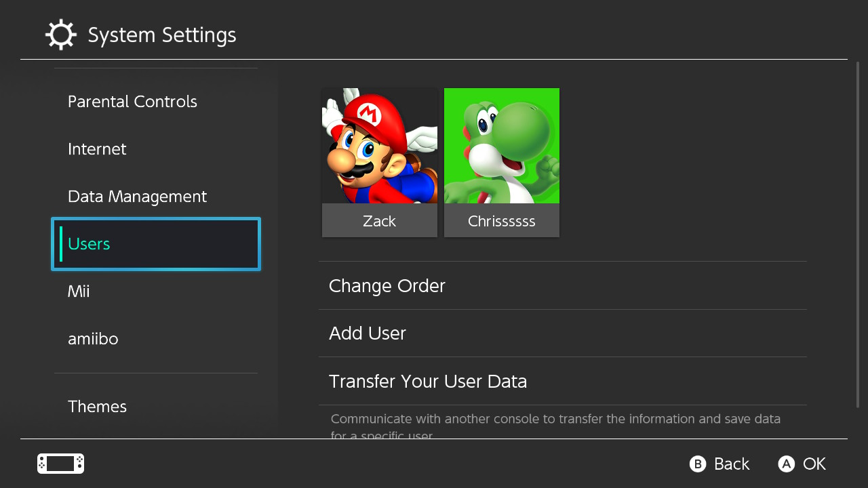Viewport: 868px width, 488px height.
Task: Select Zack's Mario profile picture
Action: point(380,146)
